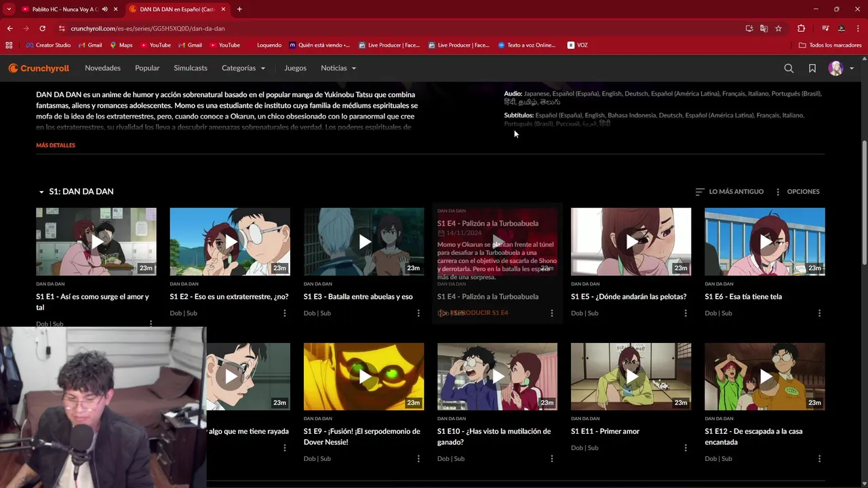The width and height of the screenshot is (868, 488).
Task: Open the VOZ bookmark
Action: tap(578, 45)
